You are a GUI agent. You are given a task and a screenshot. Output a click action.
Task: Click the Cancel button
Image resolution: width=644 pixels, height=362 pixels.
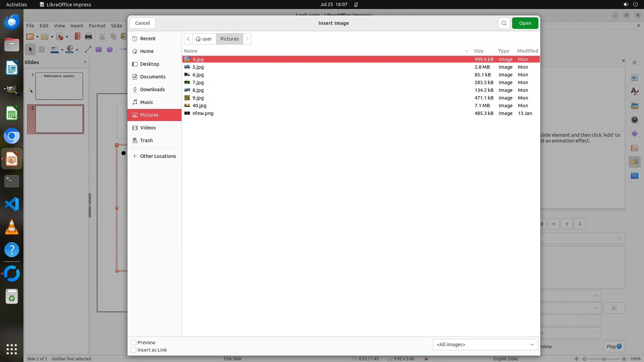(143, 23)
